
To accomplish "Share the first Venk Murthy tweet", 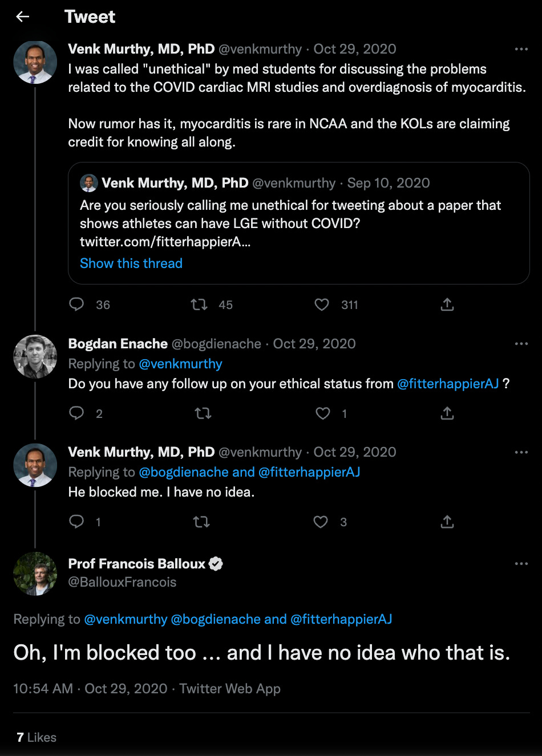I will [447, 304].
